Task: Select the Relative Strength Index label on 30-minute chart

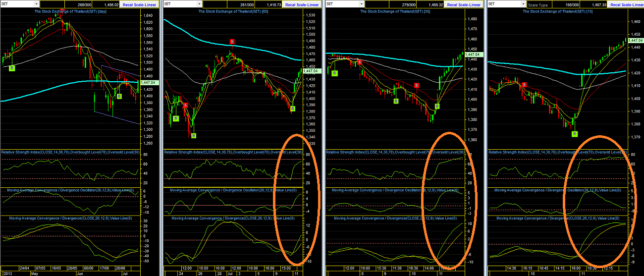Action: click(395, 151)
